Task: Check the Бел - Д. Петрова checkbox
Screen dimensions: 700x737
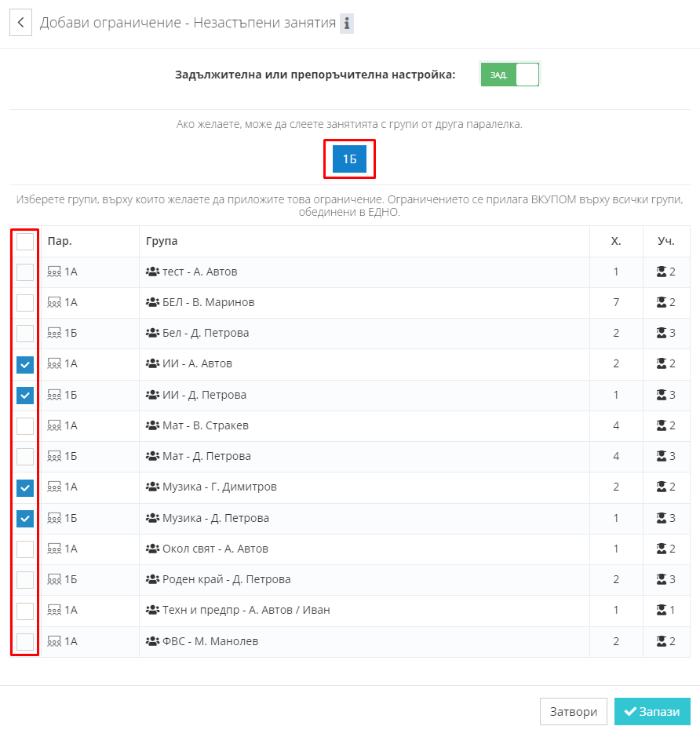Action: point(25,334)
